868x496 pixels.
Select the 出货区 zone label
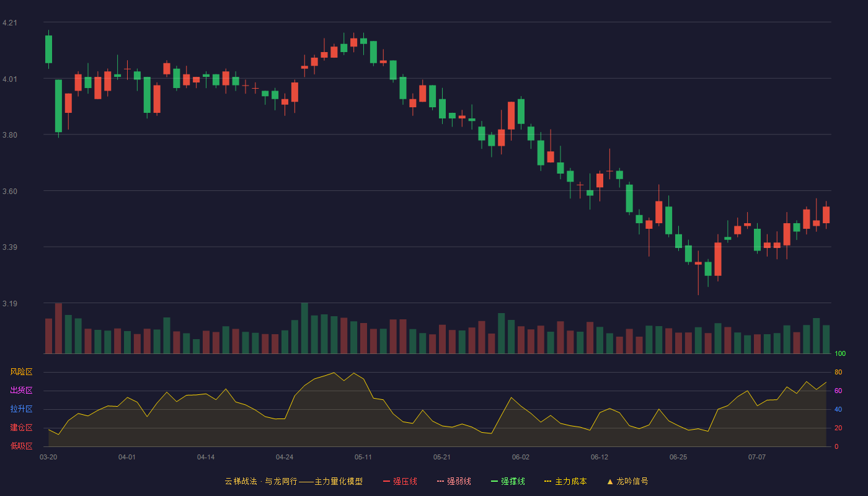point(21,391)
